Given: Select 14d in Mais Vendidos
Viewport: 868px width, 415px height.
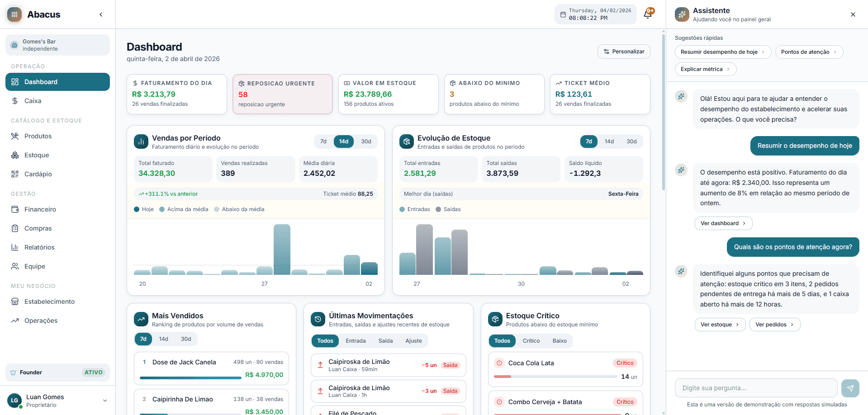Looking at the screenshot, I should [x=164, y=339].
